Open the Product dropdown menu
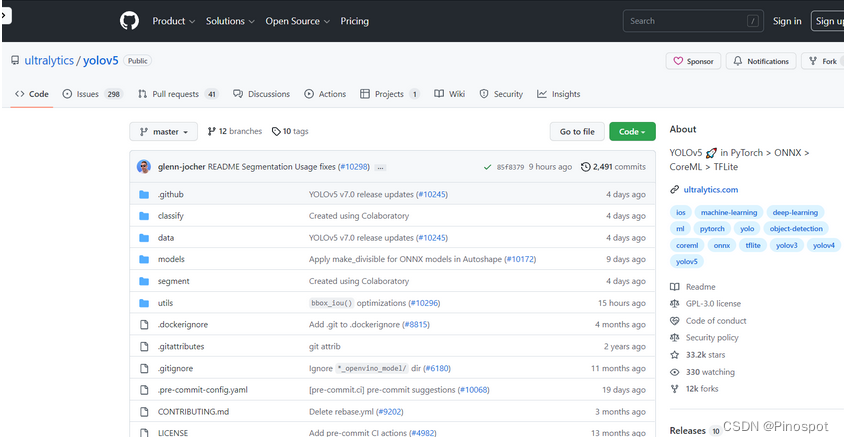This screenshot has width=844, height=443. click(x=173, y=21)
